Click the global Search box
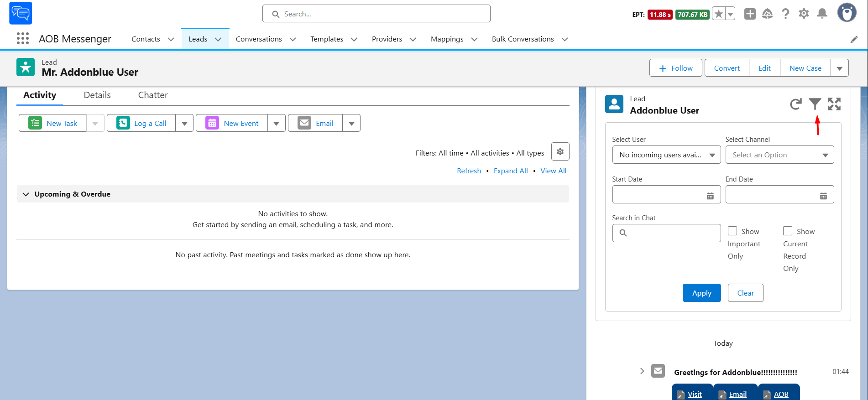Screen dimensions: 868x400 coord(376,14)
